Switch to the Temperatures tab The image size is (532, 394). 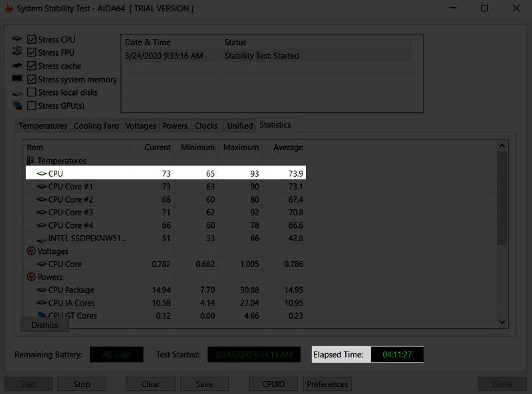[x=43, y=126]
